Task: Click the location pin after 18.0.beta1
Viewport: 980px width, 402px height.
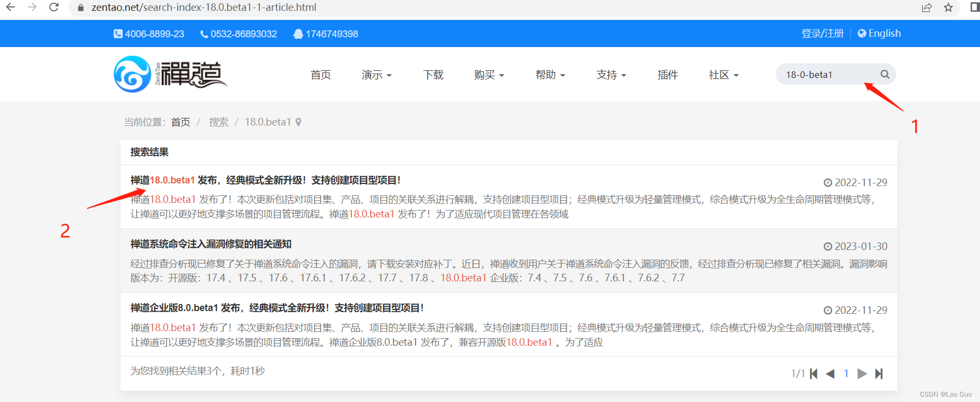Action: (x=298, y=122)
